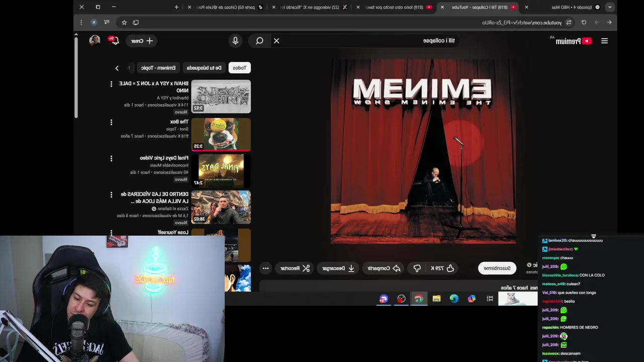
Task: Click the Final Days Lyric Video title
Action: (164, 158)
